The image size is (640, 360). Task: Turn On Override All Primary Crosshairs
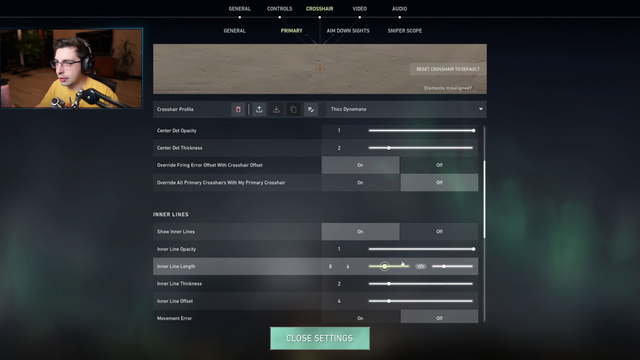click(360, 183)
